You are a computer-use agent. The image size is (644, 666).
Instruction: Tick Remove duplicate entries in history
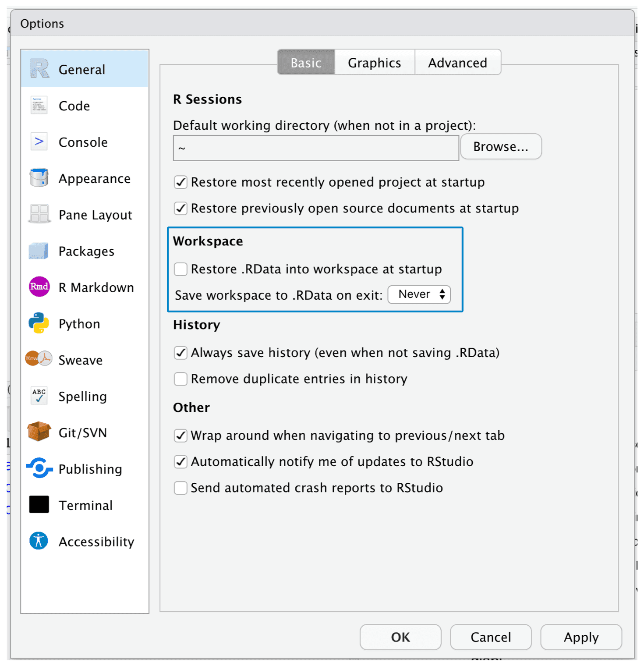[x=180, y=379]
